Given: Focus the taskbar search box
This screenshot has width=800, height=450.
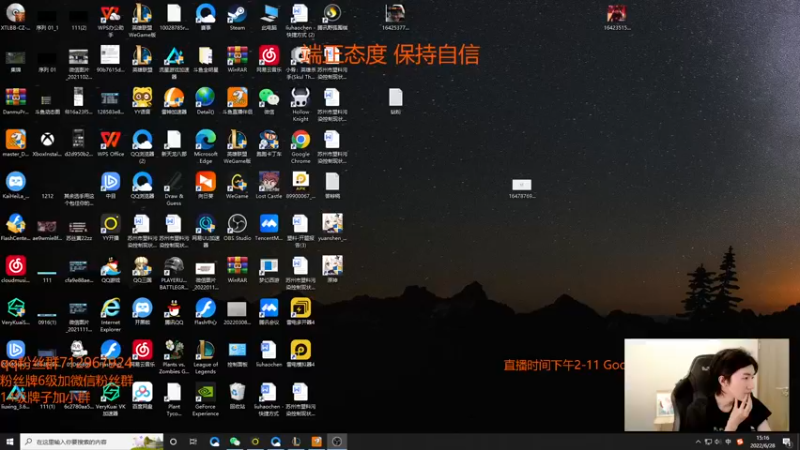Looking at the screenshot, I should pyautogui.click(x=92, y=441).
